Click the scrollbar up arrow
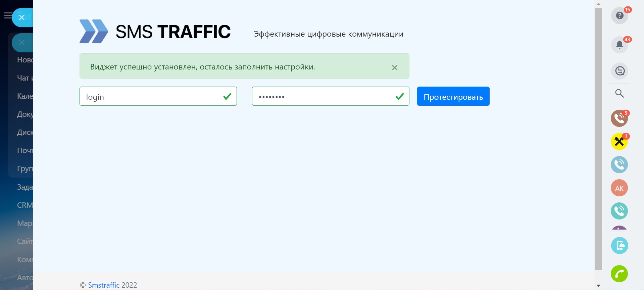 598,4
